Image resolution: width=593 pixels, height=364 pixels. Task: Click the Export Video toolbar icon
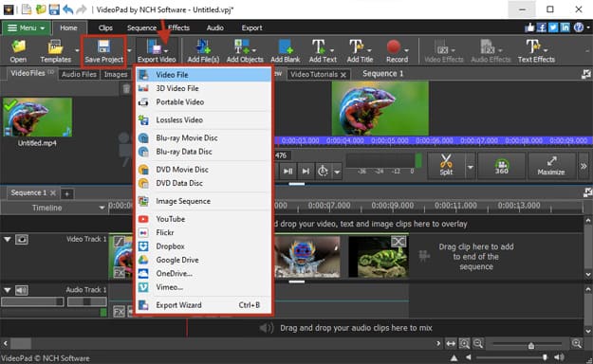click(x=155, y=46)
